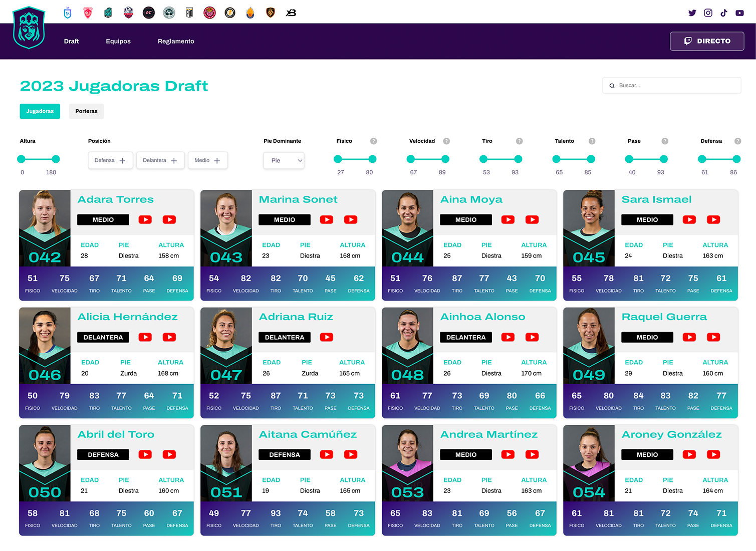Show the Velocidad help question mark
756x551 pixels.
pyautogui.click(x=446, y=141)
